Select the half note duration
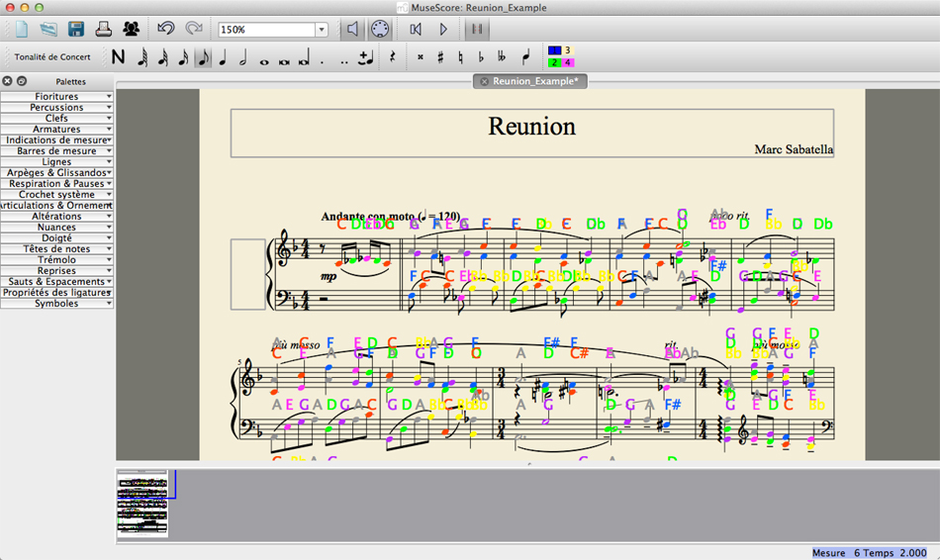Image resolution: width=940 pixels, height=560 pixels. tap(242, 57)
